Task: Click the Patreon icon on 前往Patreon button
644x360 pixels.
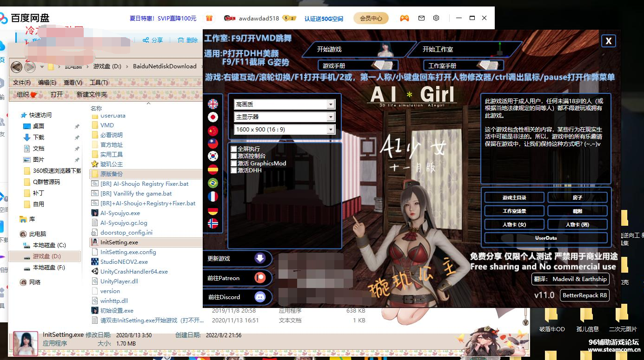Action: point(261,278)
